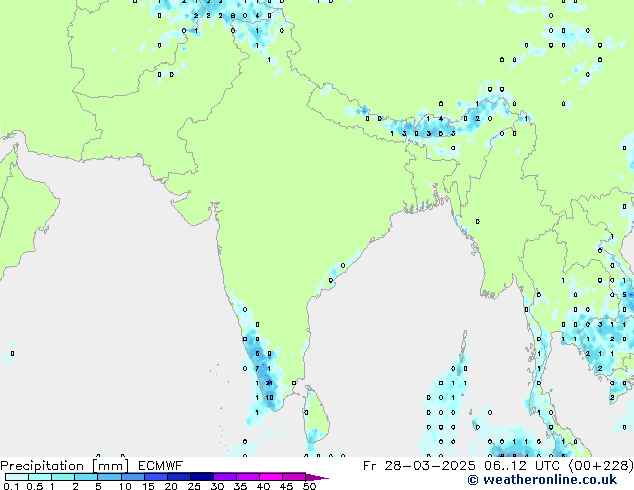
Task: Click the 20–25 mm legend color box
Action: (x=179, y=477)
